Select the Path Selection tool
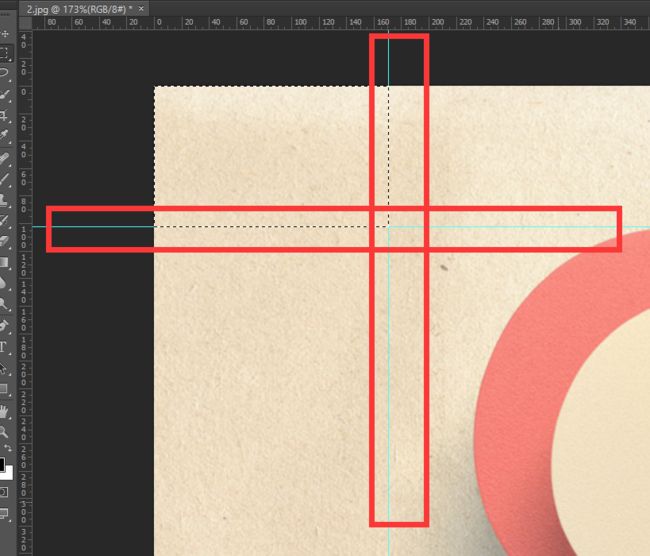650x556 pixels. click(5, 368)
